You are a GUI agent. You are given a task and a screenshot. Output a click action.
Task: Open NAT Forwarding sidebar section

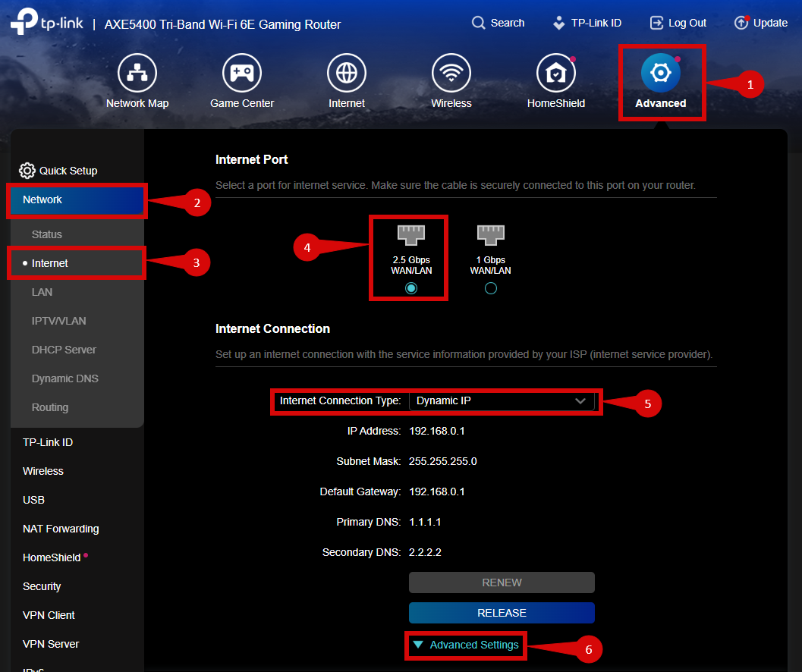tap(61, 529)
